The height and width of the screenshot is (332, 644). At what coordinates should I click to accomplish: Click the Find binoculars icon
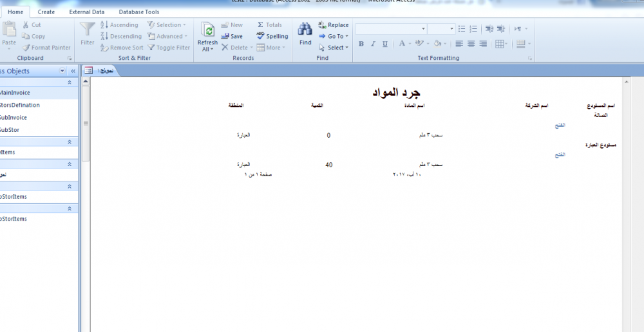click(x=305, y=29)
